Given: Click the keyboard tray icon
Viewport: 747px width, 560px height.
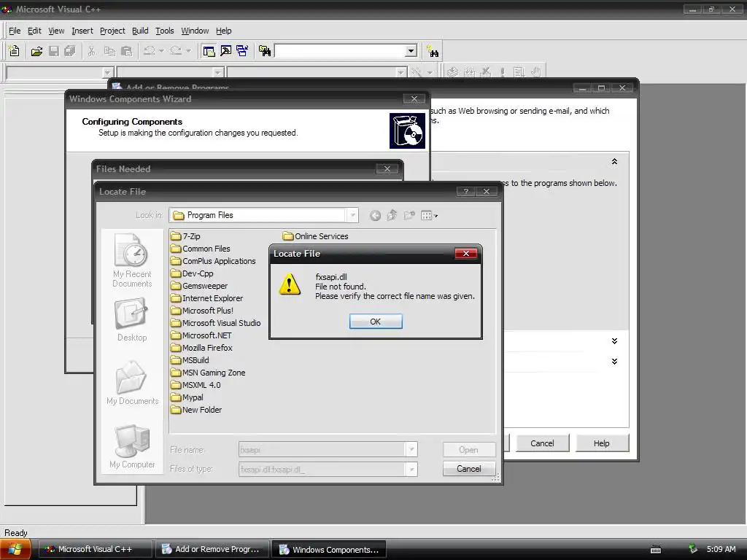Looking at the screenshot, I should (656, 550).
